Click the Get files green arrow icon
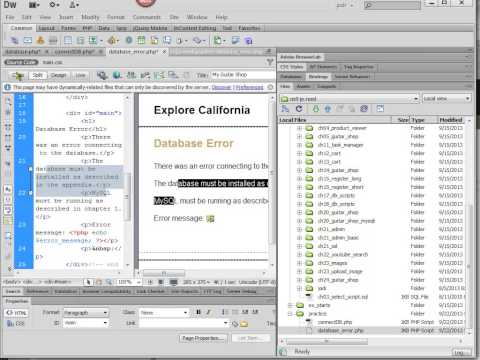The height and width of the screenshot is (360, 480). coord(316,109)
